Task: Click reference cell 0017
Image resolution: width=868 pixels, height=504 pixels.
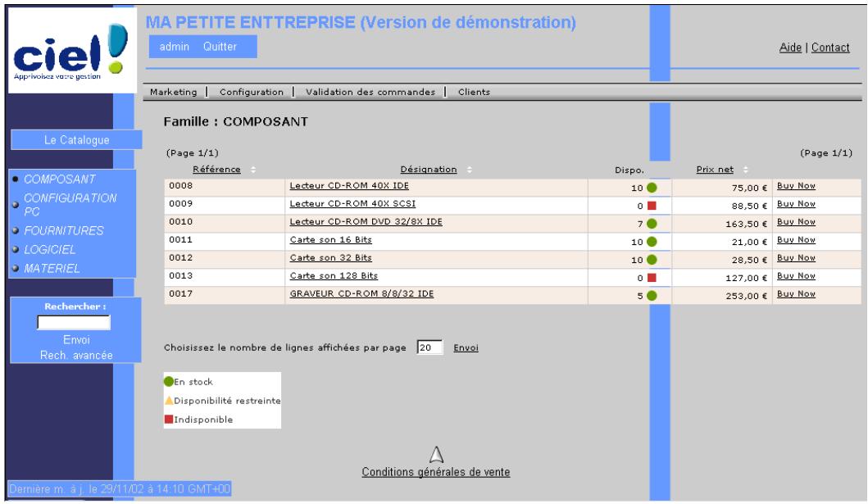Action: pyautogui.click(x=225, y=295)
